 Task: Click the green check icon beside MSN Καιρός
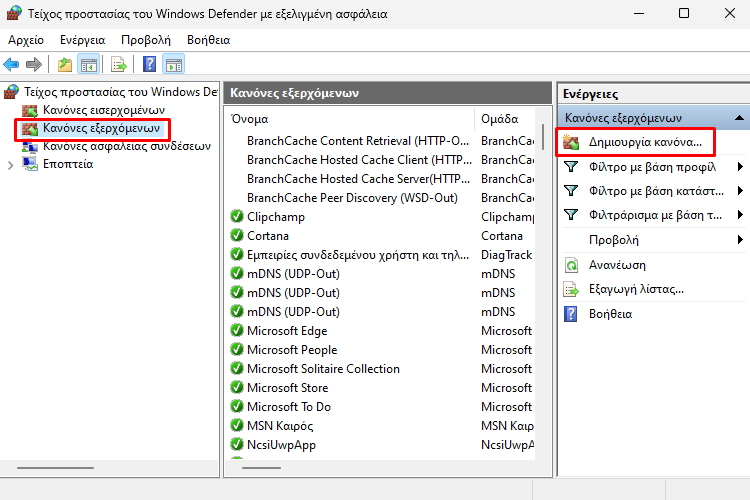[237, 425]
